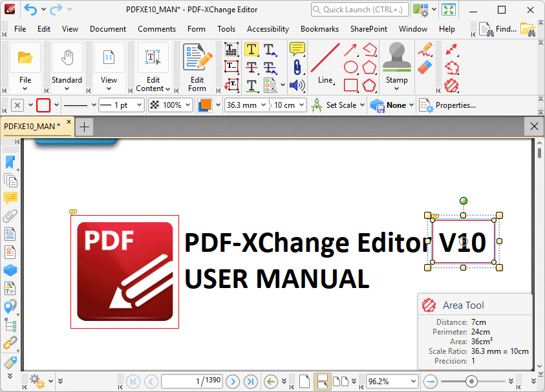Open the Layers pane in sidebar
This screenshot has width=545, height=392.
point(10,270)
